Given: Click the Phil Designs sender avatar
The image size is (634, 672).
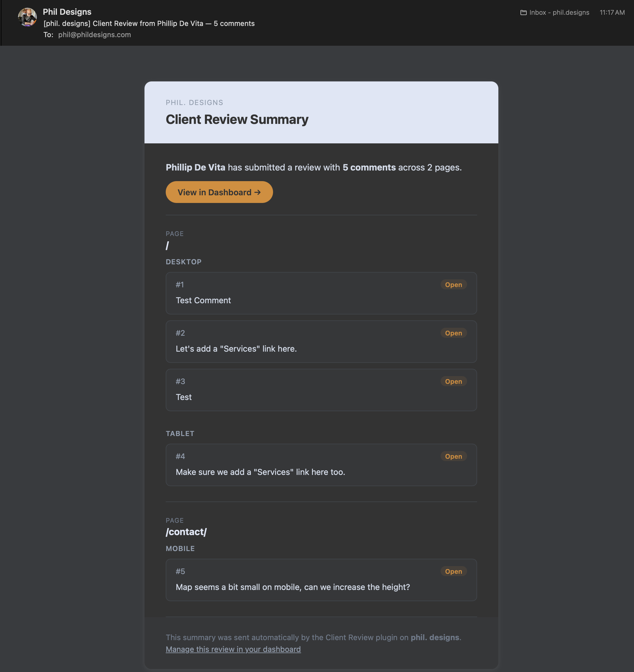Looking at the screenshot, I should [27, 17].
